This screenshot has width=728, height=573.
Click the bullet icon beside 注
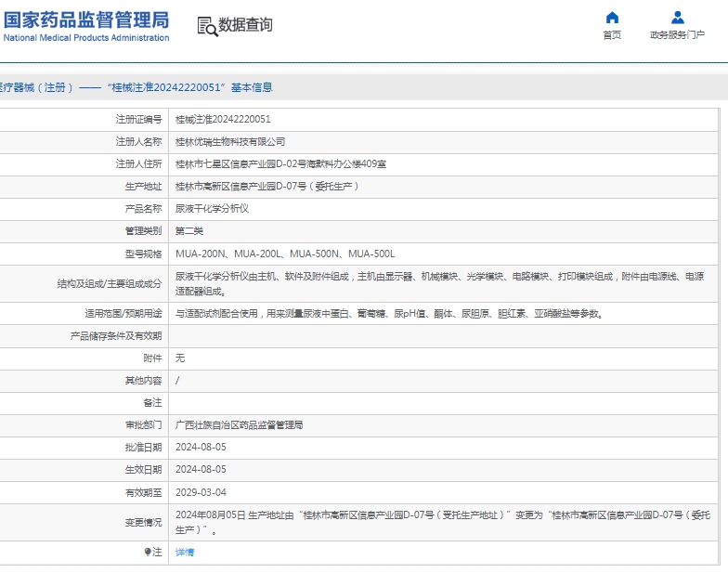point(147,552)
